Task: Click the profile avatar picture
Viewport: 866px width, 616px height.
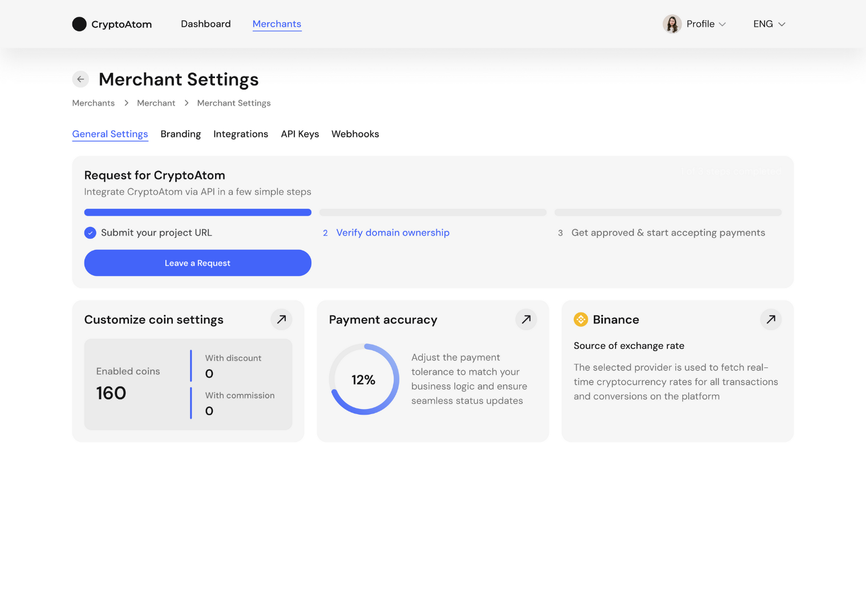Action: (672, 24)
